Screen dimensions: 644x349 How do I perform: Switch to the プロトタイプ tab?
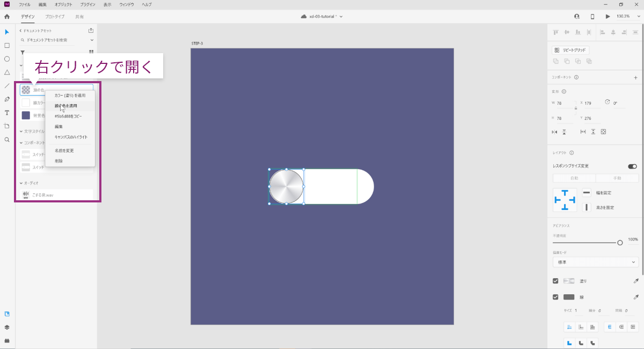tap(55, 17)
